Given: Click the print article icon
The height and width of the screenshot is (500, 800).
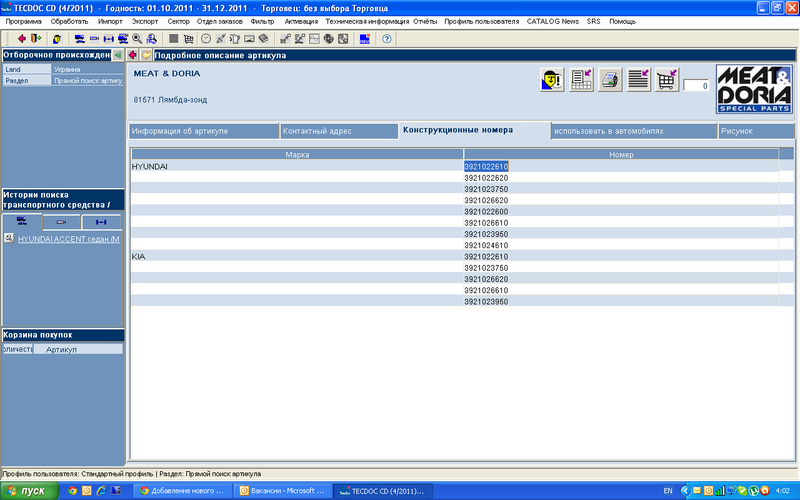Looking at the screenshot, I should click(610, 81).
